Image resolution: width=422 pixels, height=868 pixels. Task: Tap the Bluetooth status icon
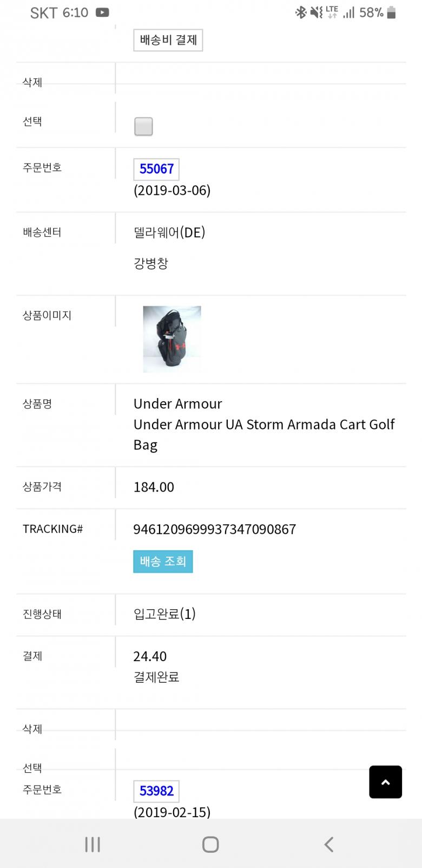(x=300, y=12)
